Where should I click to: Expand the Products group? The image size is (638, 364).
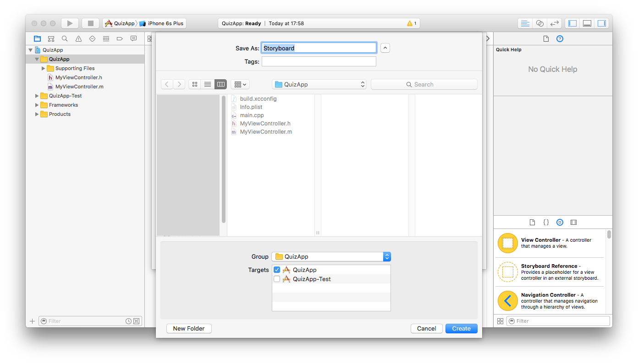click(37, 114)
